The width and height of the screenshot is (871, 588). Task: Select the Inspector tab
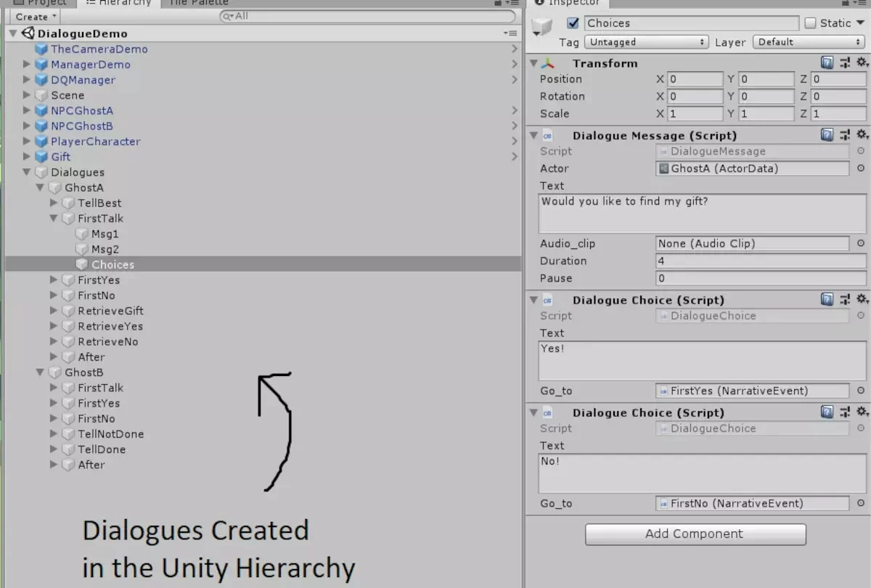click(x=568, y=3)
